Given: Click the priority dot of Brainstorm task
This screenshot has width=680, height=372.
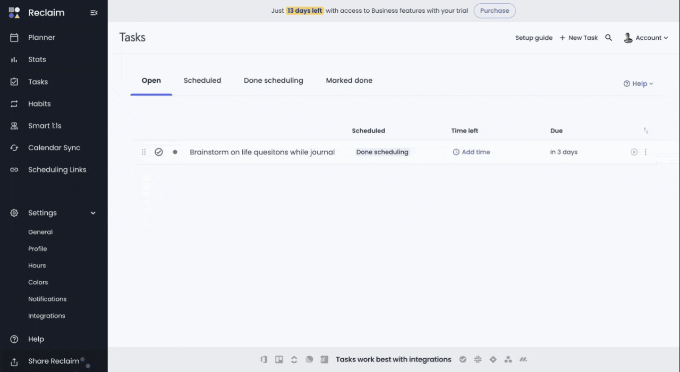Looking at the screenshot, I should coord(175,152).
